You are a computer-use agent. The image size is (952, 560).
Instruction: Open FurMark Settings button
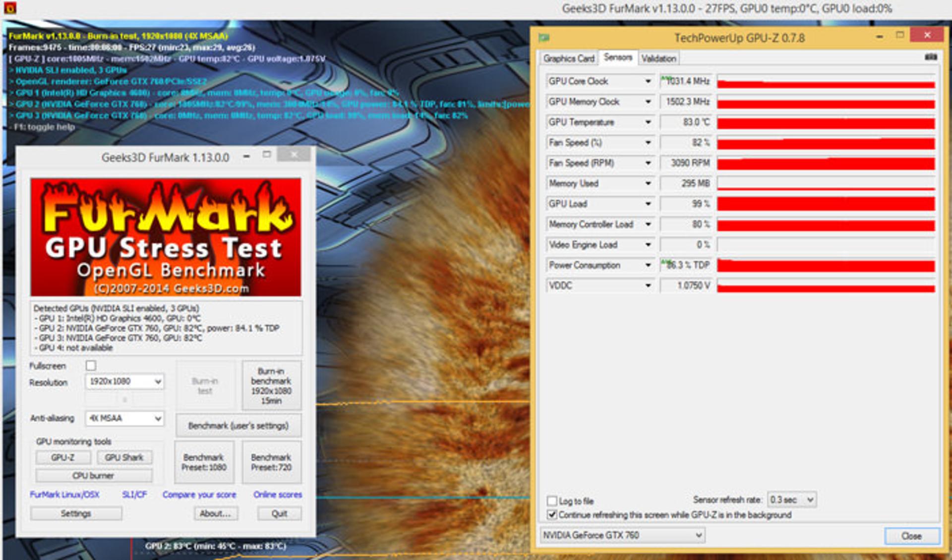pyautogui.click(x=76, y=513)
